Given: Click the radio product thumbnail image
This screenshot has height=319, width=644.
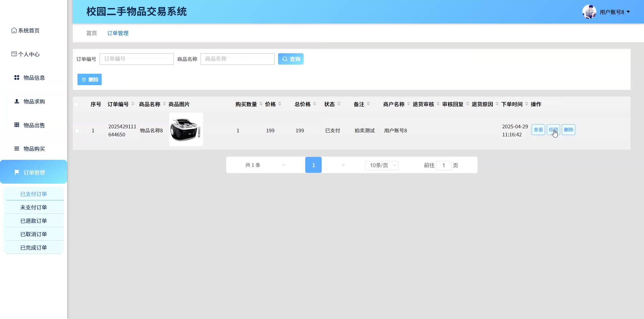Looking at the screenshot, I should 186,129.
